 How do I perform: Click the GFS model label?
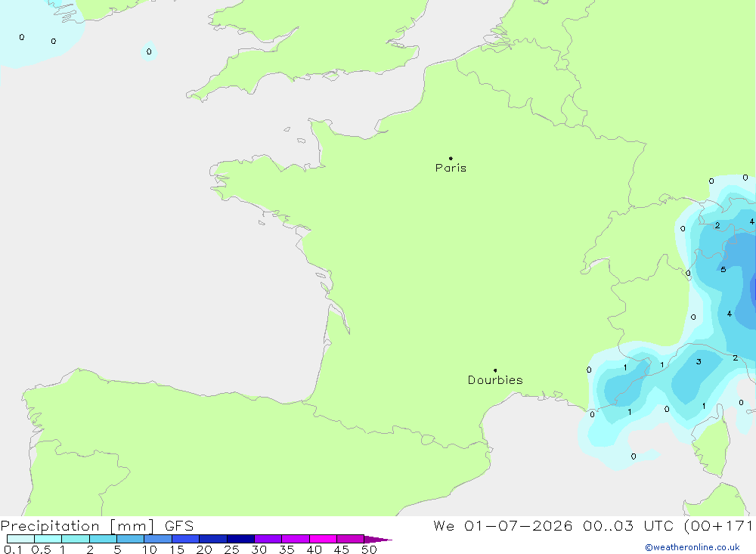179,525
